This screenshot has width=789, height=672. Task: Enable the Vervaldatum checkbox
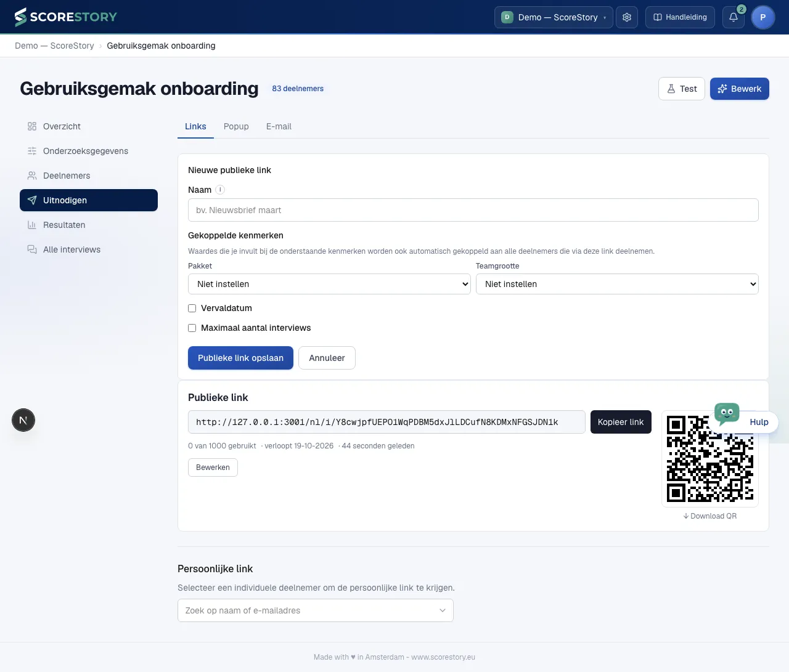click(x=192, y=308)
